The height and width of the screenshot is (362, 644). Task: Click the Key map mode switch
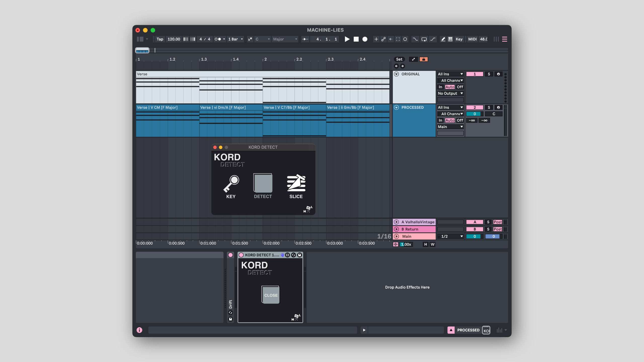459,39
